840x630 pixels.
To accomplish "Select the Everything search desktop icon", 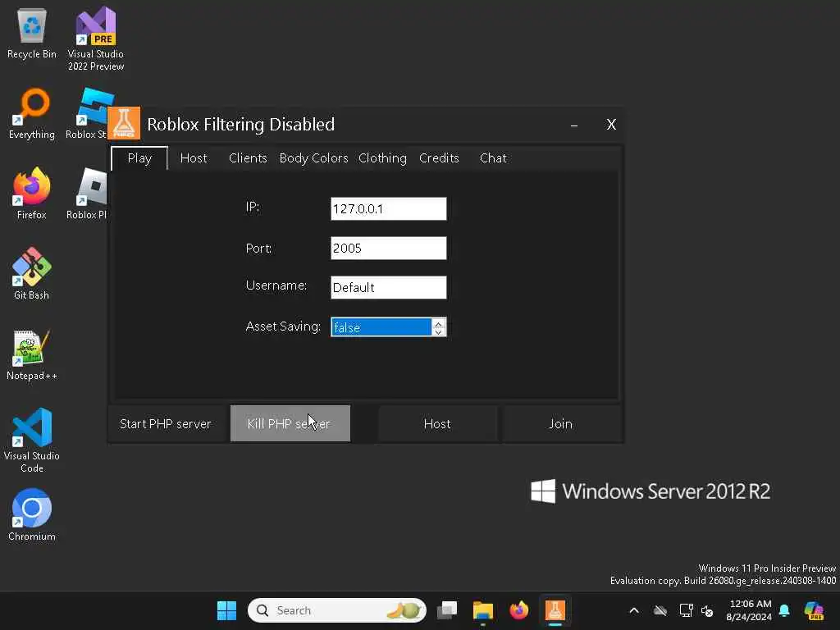I will (x=32, y=114).
